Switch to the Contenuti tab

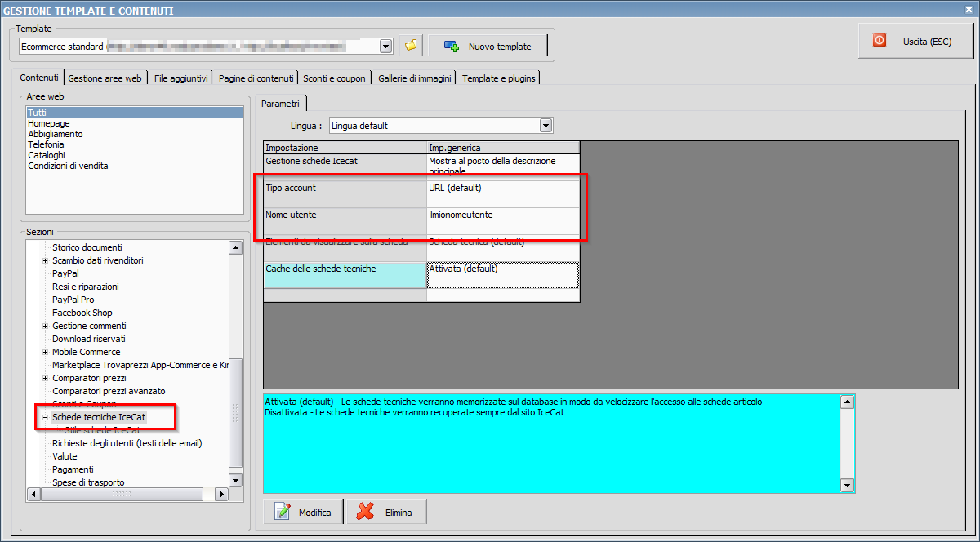[x=39, y=78]
